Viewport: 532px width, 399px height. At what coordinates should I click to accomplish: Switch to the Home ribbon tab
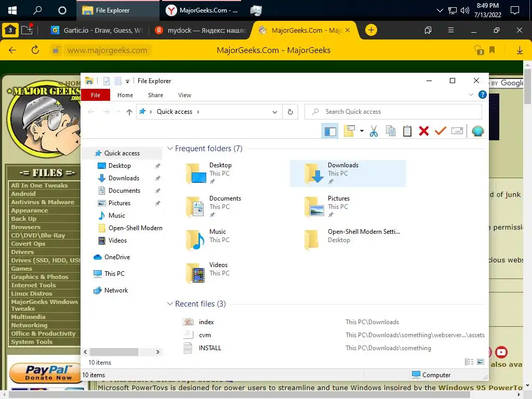click(125, 95)
